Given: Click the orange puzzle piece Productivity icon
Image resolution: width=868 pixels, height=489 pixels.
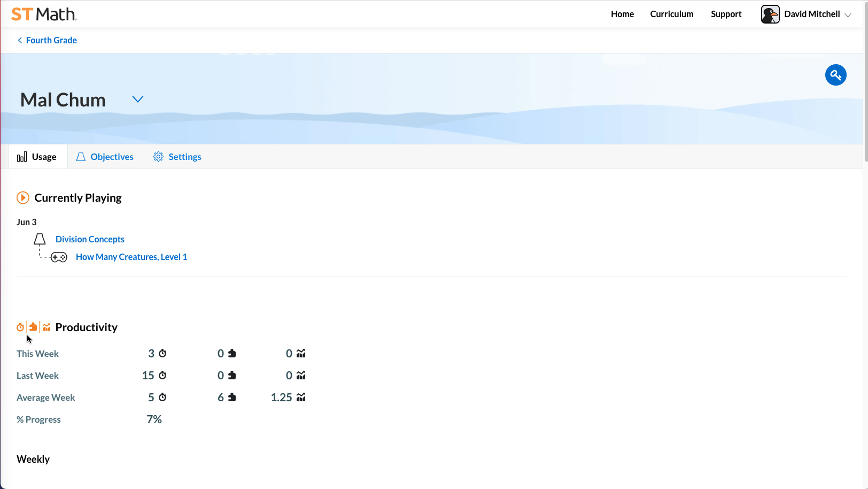Looking at the screenshot, I should pyautogui.click(x=33, y=327).
